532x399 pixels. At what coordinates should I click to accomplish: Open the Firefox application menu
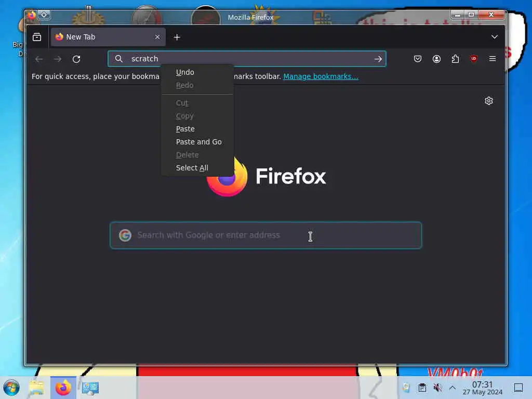[493, 59]
